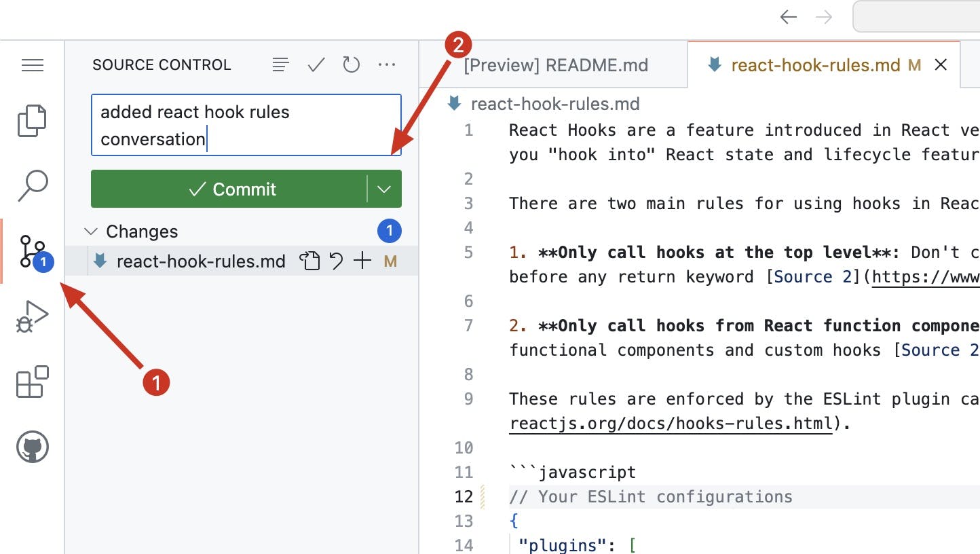This screenshot has height=554, width=980.
Task: Refresh the source control view
Action: [351, 65]
